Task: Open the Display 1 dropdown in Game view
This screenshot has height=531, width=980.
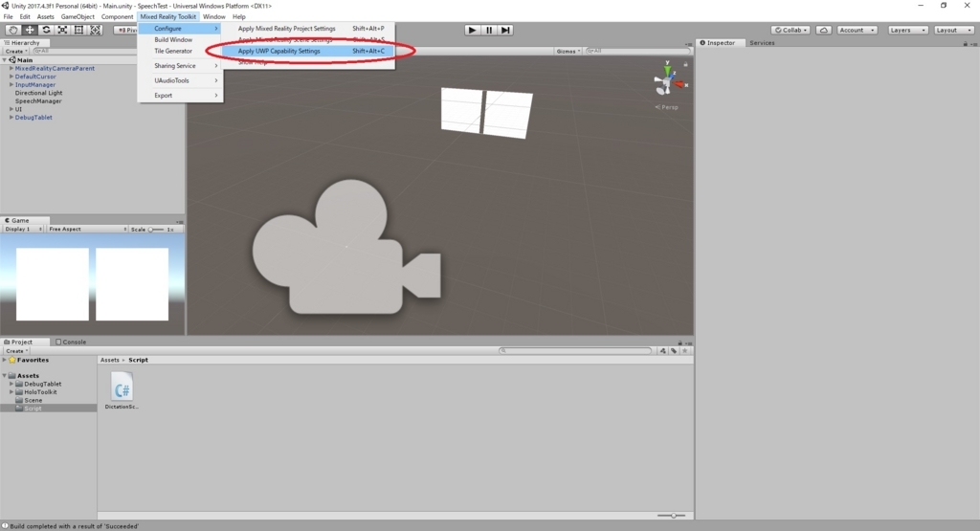Action: tap(23, 230)
